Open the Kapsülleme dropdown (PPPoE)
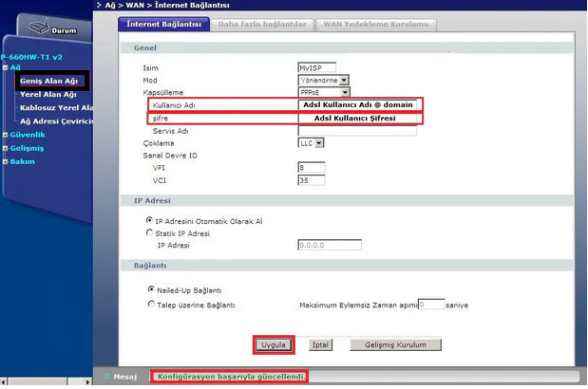The height and width of the screenshot is (389, 588). point(324,92)
